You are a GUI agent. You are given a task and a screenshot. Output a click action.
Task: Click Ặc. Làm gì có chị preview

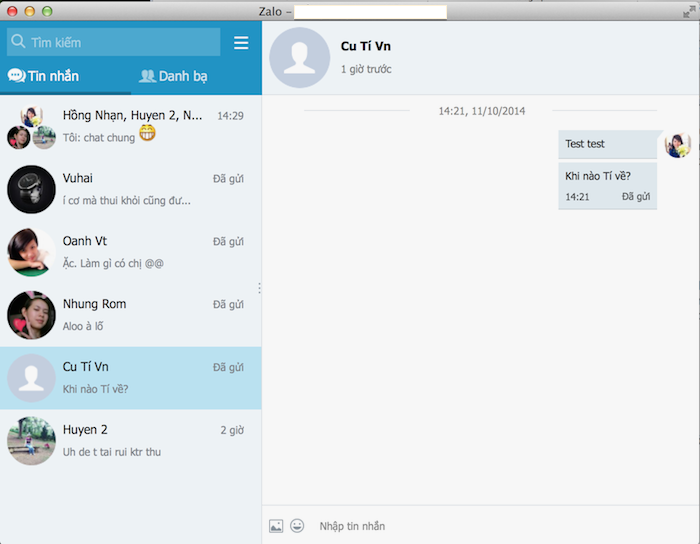pos(113,263)
